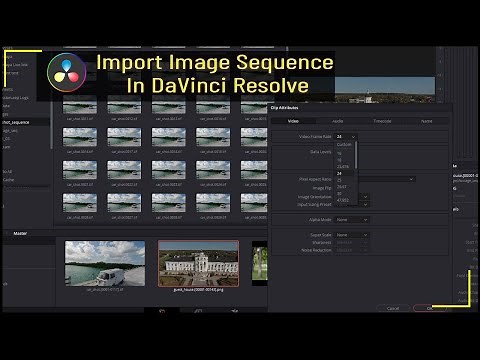Select the car_shot sequence clip in Master bin
The height and width of the screenshot is (360, 480).
[105, 264]
